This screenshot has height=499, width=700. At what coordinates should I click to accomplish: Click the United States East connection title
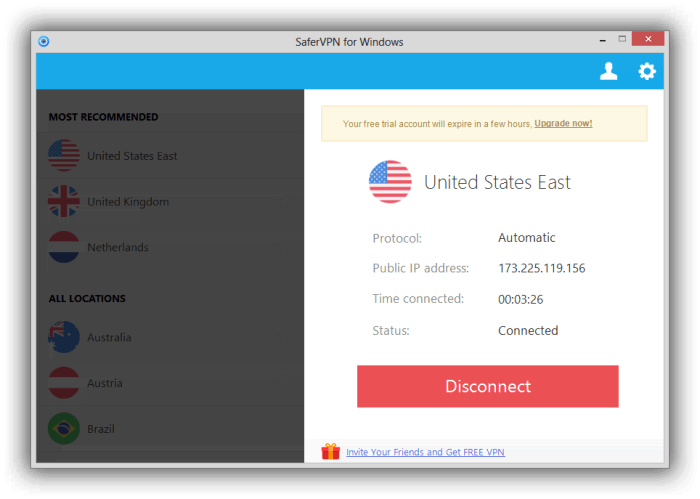tap(497, 182)
